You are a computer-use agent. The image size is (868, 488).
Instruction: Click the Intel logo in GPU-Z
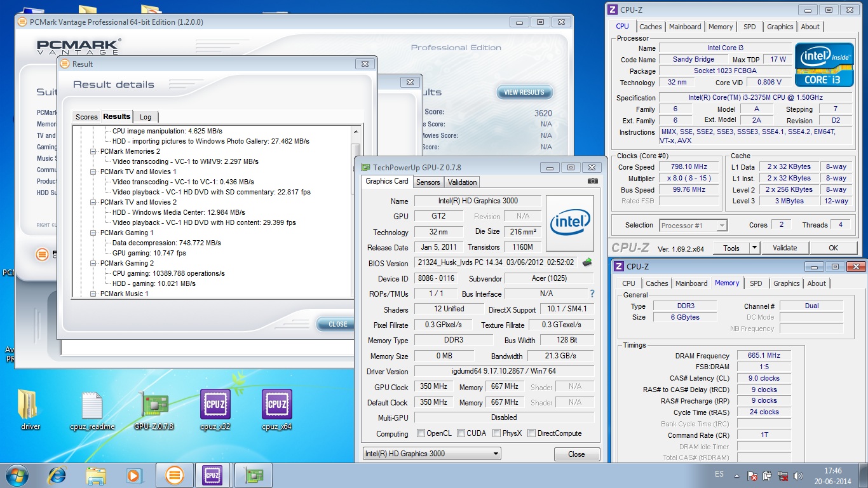570,224
